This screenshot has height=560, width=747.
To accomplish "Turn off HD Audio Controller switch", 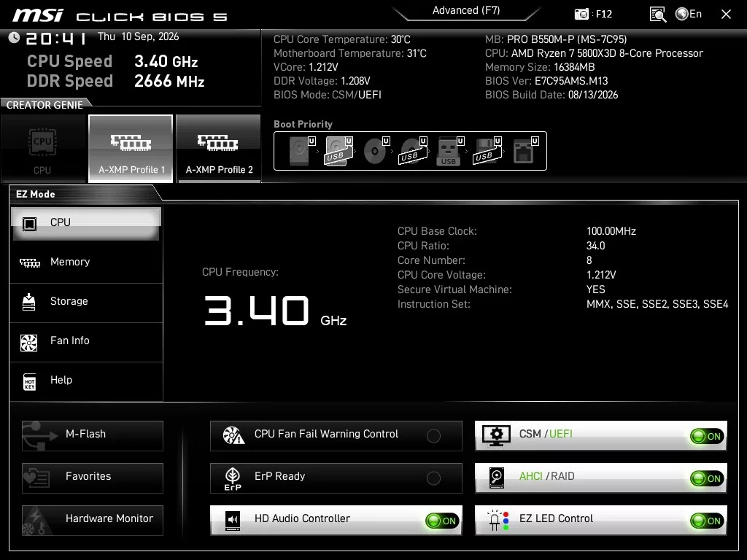I will [442, 521].
